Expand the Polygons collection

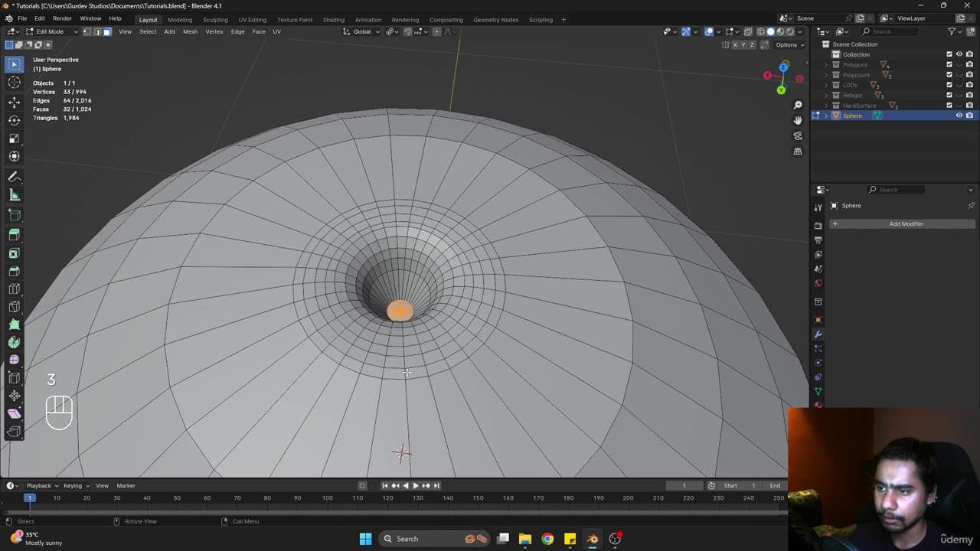(826, 65)
